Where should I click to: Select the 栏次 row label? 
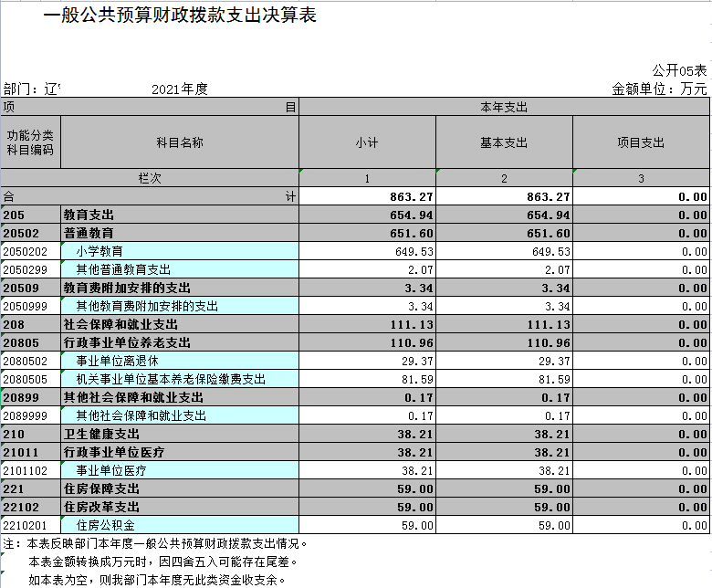click(x=150, y=178)
